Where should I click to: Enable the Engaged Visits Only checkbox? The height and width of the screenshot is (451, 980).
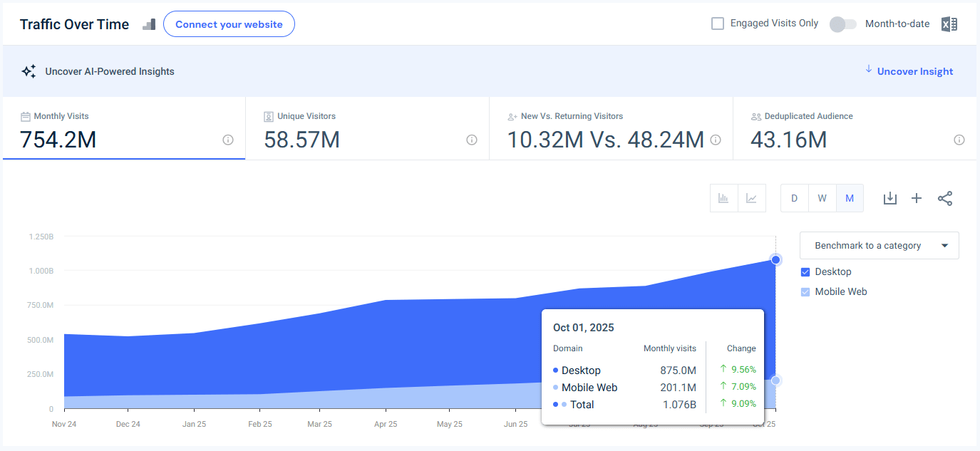717,23
